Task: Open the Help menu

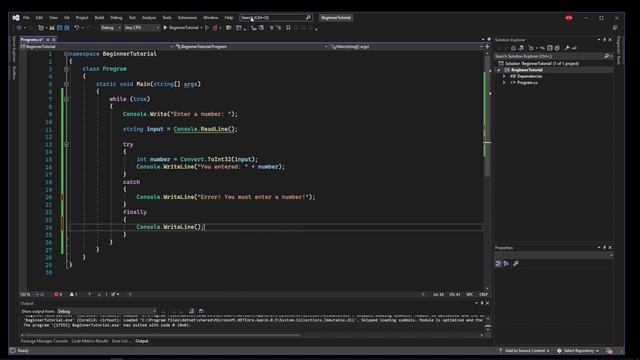Action: 229,18
